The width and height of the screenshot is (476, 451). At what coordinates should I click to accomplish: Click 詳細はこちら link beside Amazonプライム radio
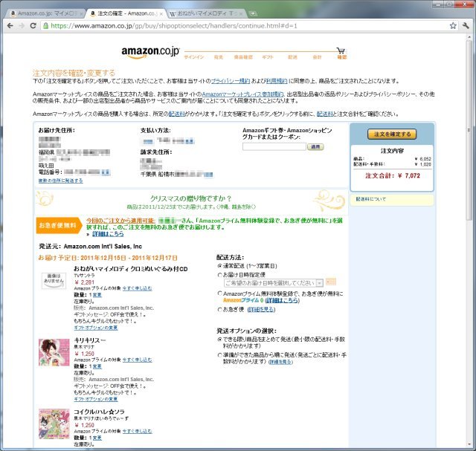282,300
